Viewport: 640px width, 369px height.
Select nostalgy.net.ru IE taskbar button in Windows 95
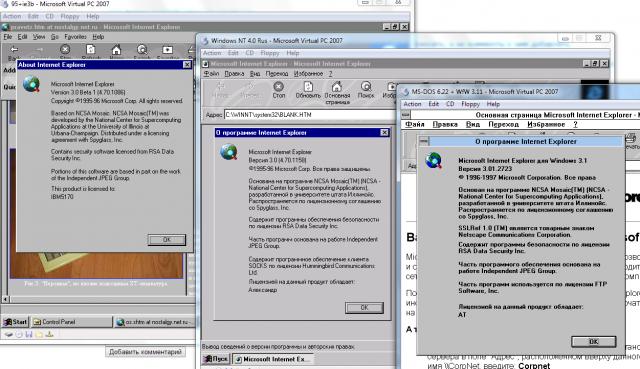154,322
